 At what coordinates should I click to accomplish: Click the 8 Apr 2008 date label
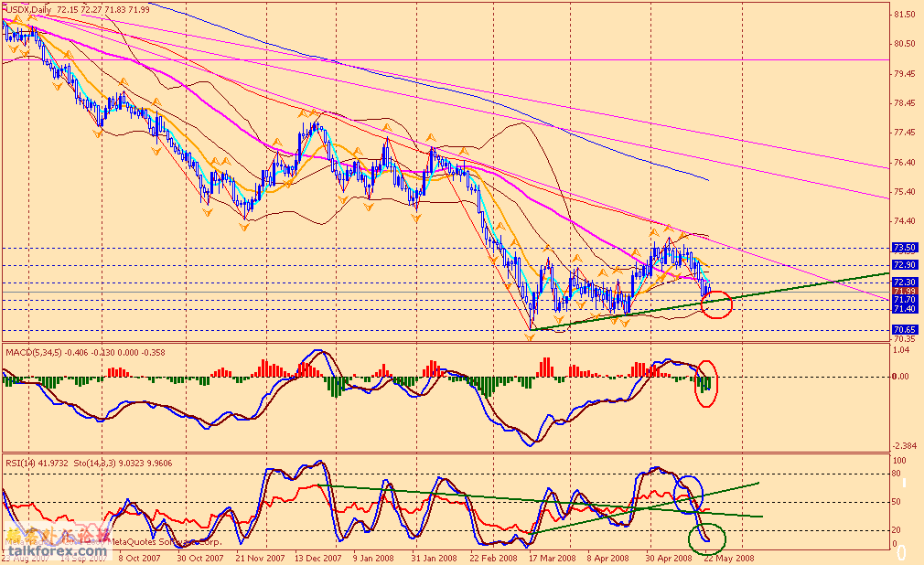coord(608,558)
